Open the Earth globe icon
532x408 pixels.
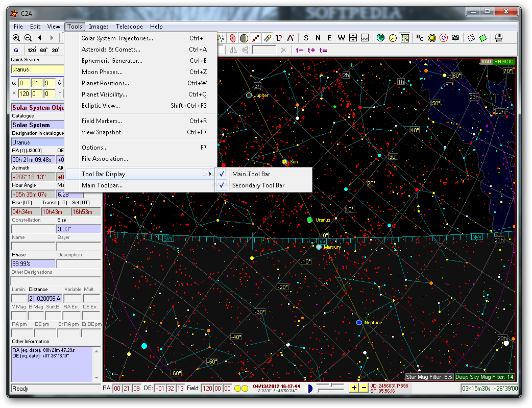pyautogui.click(x=381, y=38)
